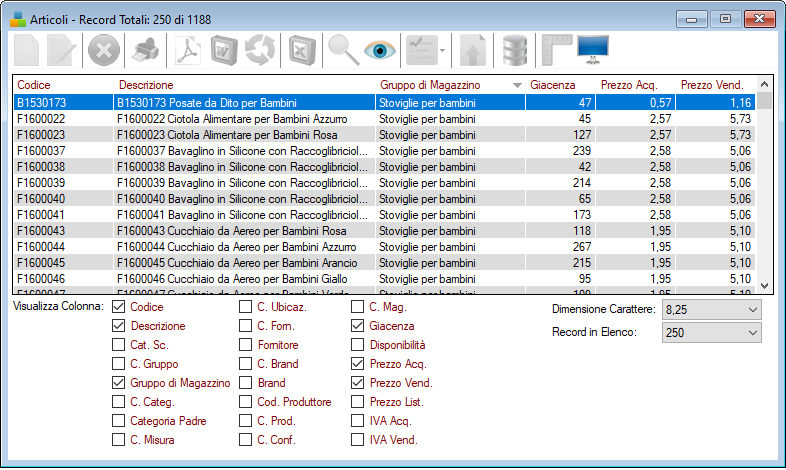Toggle the Disponibilità column checkbox
Viewport: 786px width, 470px height.
point(357,345)
